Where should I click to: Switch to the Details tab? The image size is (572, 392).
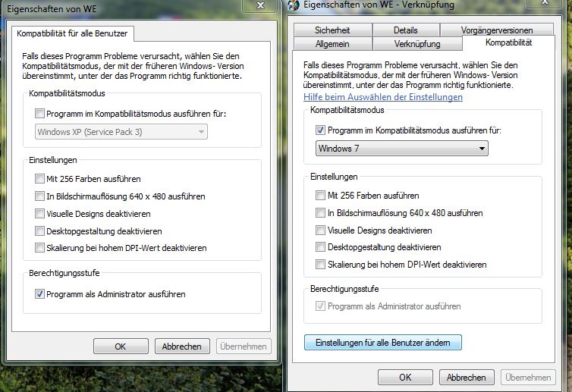pos(406,30)
